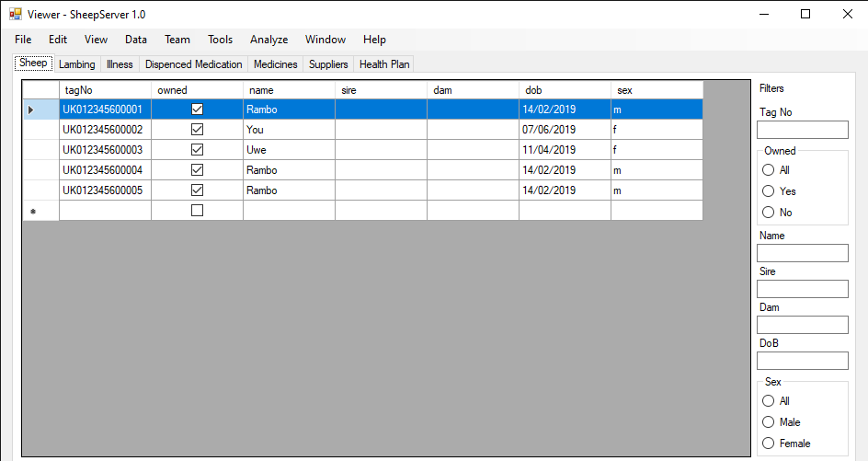
Task: Click the Tag No filter text field
Action: (802, 130)
